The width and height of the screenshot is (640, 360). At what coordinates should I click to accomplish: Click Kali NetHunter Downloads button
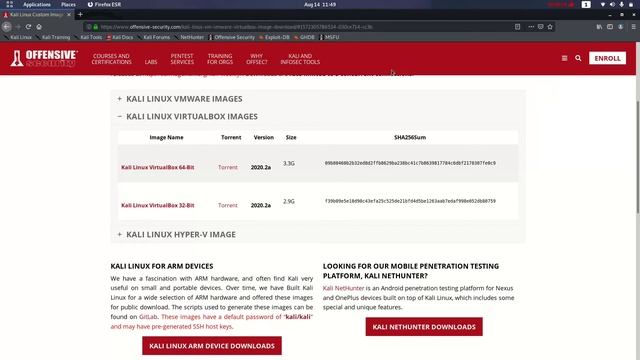click(x=424, y=327)
